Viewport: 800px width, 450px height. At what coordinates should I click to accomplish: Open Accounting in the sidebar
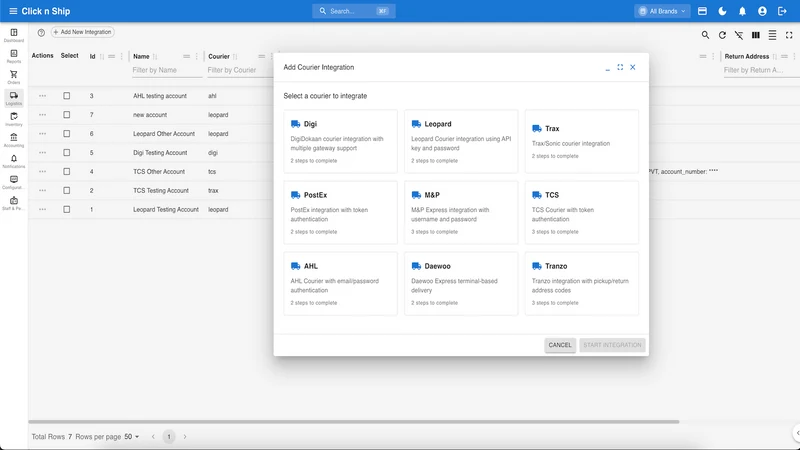tap(14, 140)
